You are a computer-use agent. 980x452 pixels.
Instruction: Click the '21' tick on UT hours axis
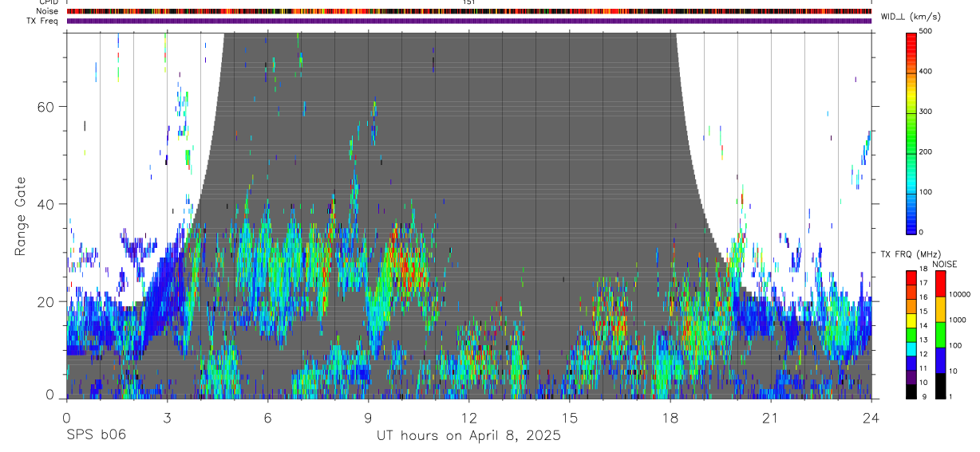(770, 418)
